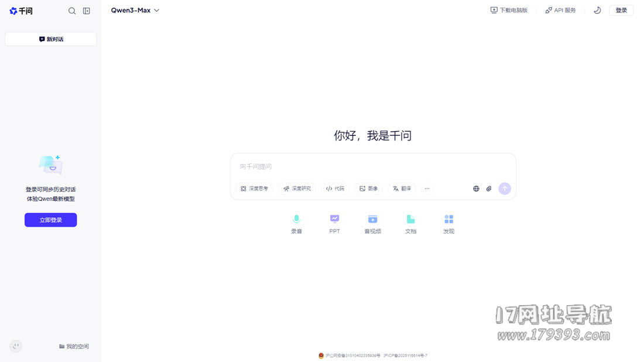This screenshot has width=644, height=362.
Task: Click the search icon in sidebar
Action: pyautogui.click(x=72, y=11)
